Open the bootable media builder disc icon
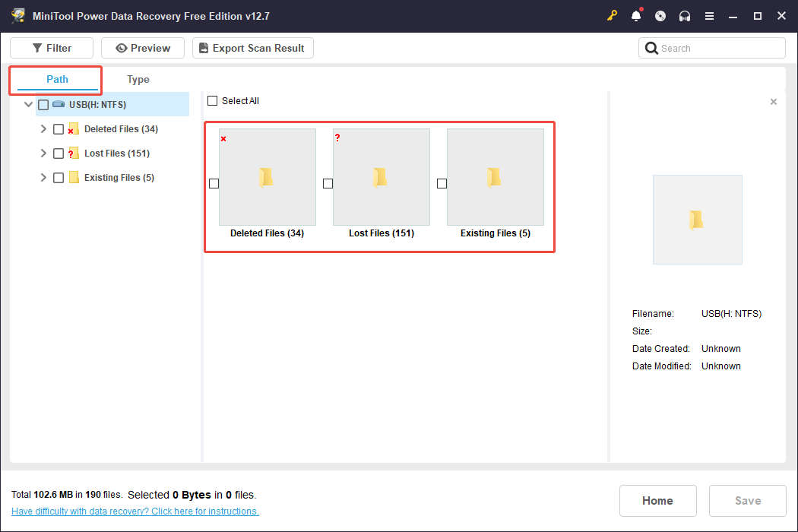 (660, 15)
